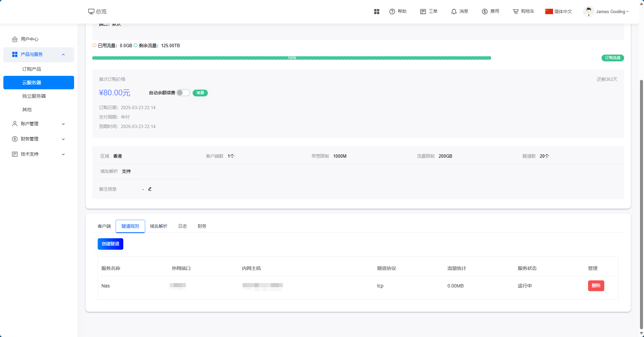
Task: Expand the 技术支持 menu section
Action: coord(63,154)
